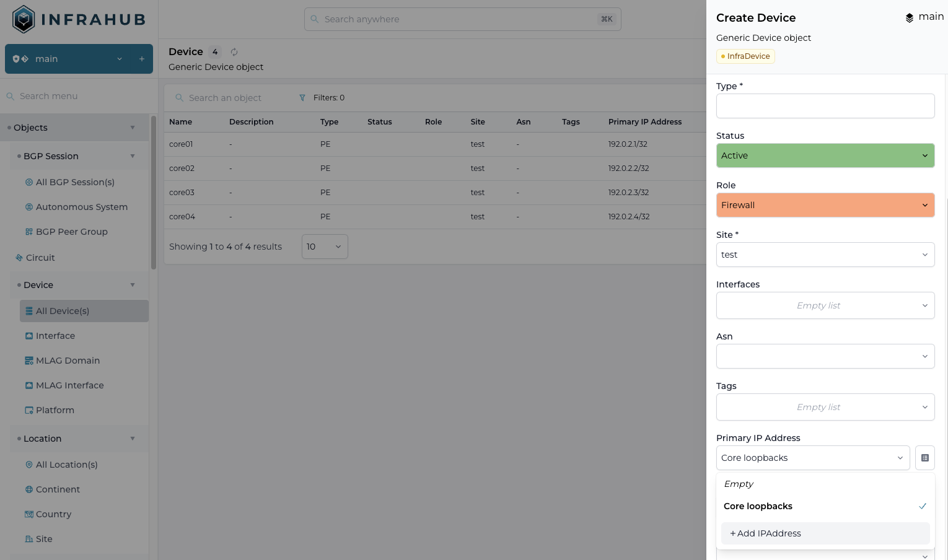This screenshot has width=948, height=560.
Task: Click the refresh icon beside Device count
Action: (x=234, y=52)
